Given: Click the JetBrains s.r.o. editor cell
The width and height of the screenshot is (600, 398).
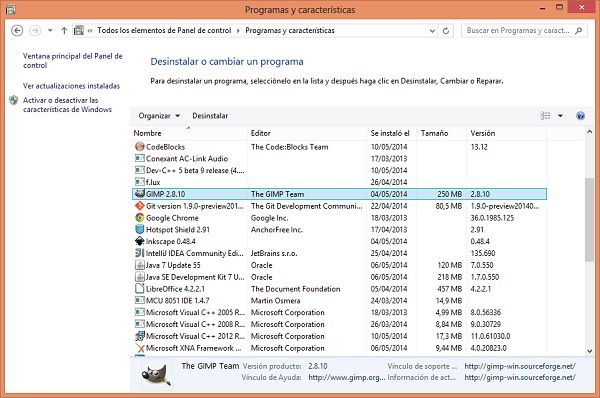Looking at the screenshot, I should tap(274, 253).
